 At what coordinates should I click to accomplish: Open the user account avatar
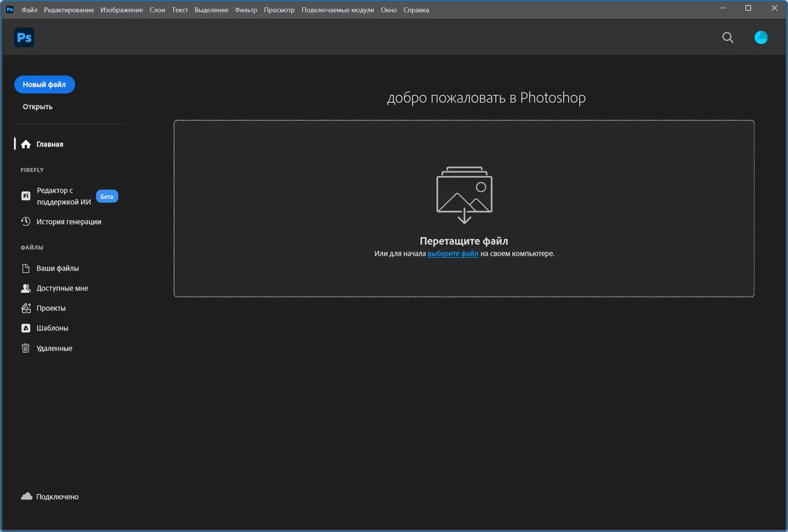761,38
